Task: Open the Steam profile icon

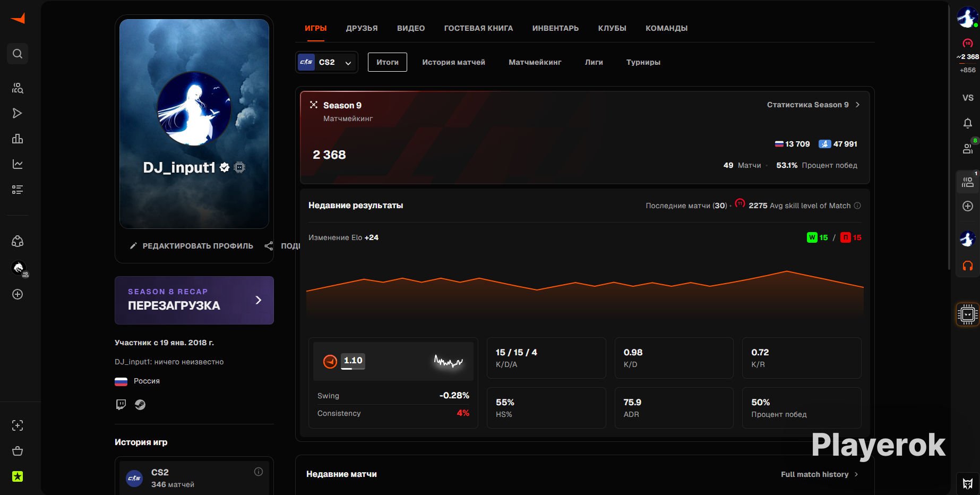Action: [140, 405]
